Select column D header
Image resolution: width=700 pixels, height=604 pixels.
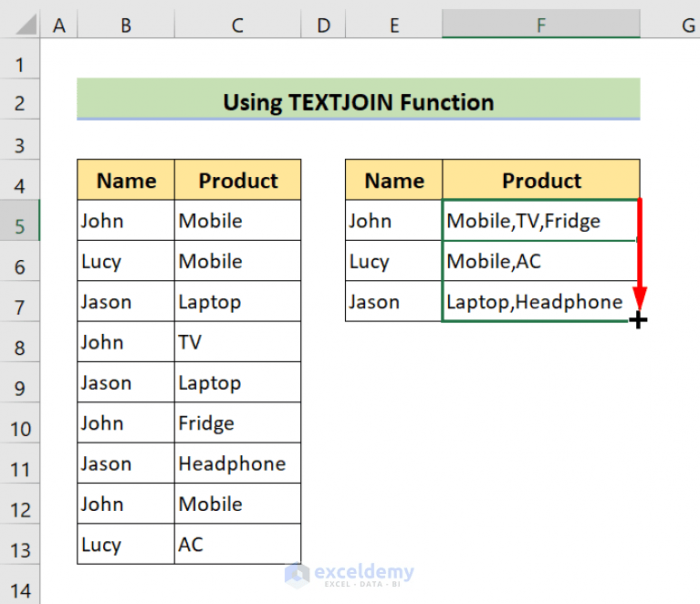tap(323, 26)
